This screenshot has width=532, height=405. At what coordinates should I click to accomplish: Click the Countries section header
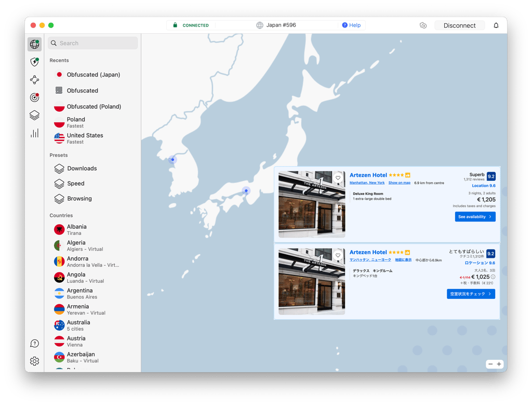pyautogui.click(x=61, y=216)
